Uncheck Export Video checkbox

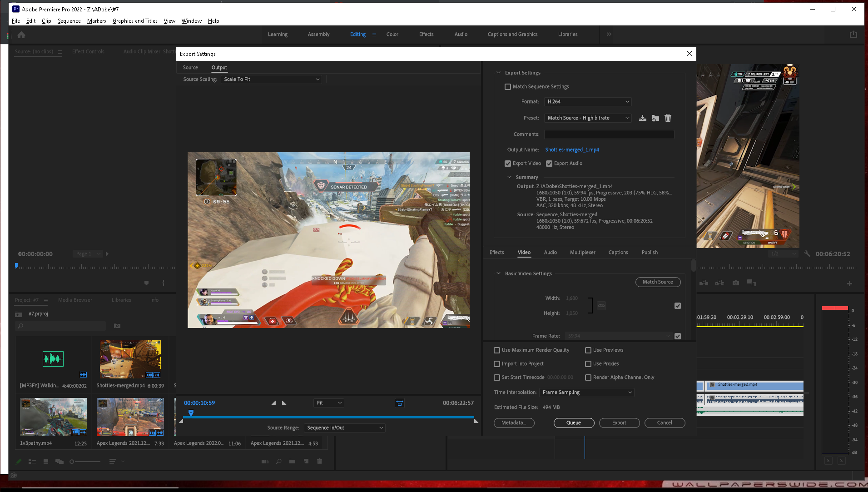[508, 164]
